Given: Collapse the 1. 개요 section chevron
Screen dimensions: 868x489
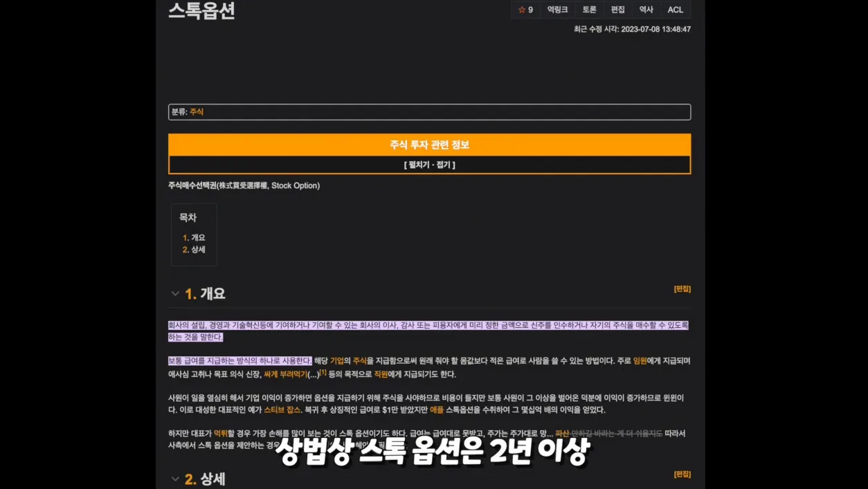Looking at the screenshot, I should click(x=175, y=293).
